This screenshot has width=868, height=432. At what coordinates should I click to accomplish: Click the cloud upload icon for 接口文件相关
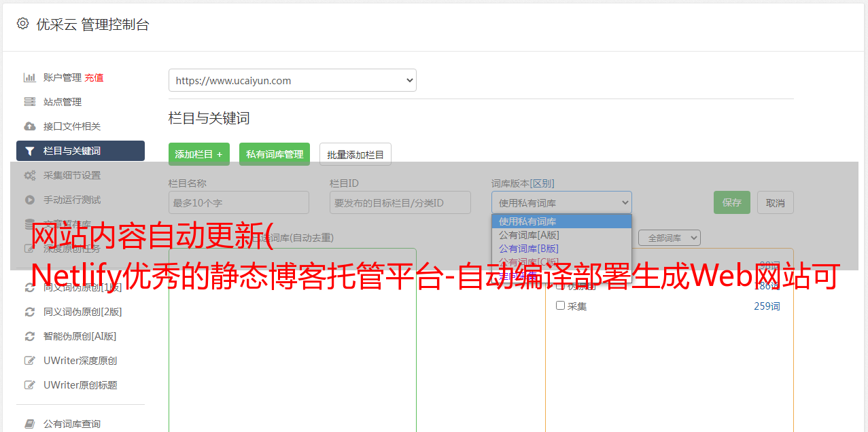click(29, 126)
